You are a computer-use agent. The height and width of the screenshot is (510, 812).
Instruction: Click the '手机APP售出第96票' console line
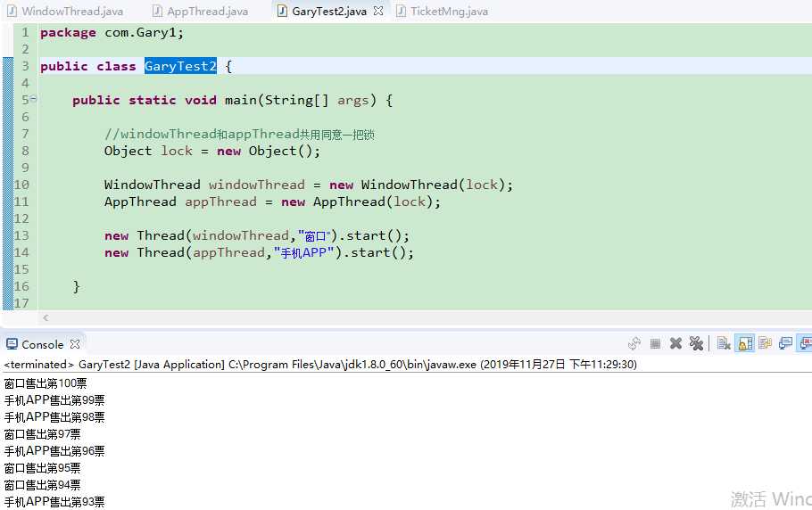(x=54, y=451)
